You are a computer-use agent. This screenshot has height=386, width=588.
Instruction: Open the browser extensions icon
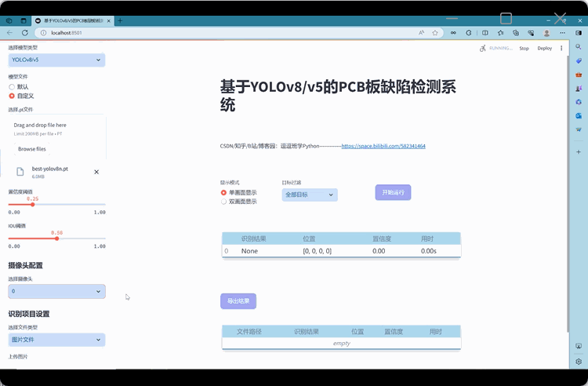[x=469, y=33]
